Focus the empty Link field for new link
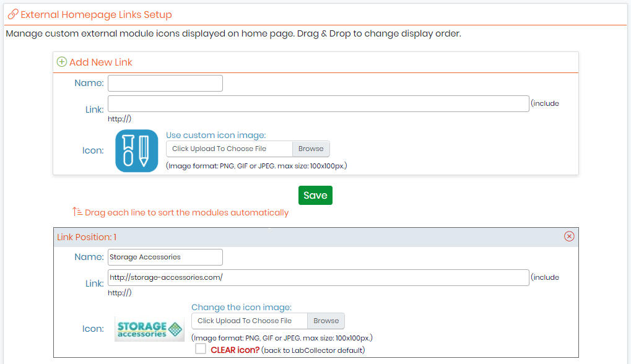 point(318,104)
